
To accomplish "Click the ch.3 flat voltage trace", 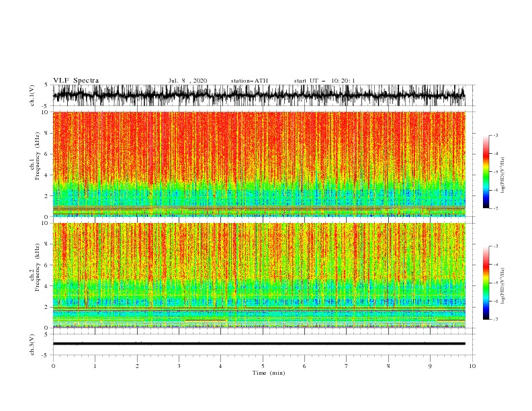I will coord(259,344).
